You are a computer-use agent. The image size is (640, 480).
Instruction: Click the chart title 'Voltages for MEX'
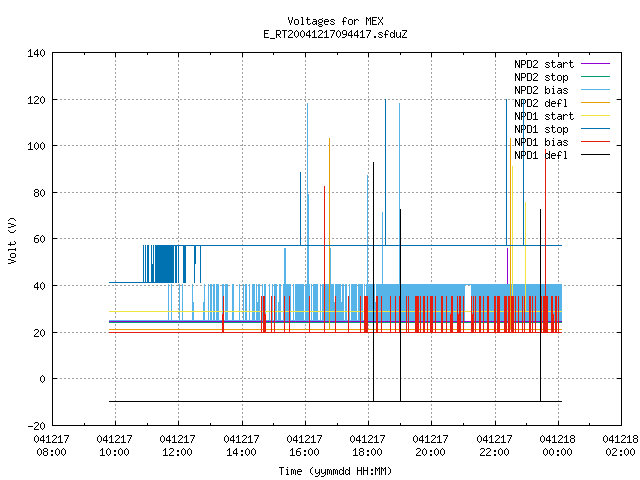coord(335,21)
